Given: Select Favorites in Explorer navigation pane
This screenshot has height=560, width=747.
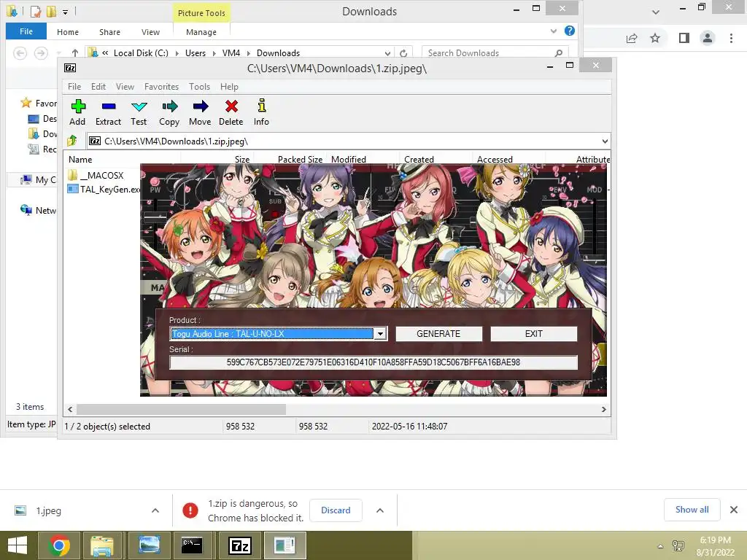Looking at the screenshot, I should click(38, 103).
